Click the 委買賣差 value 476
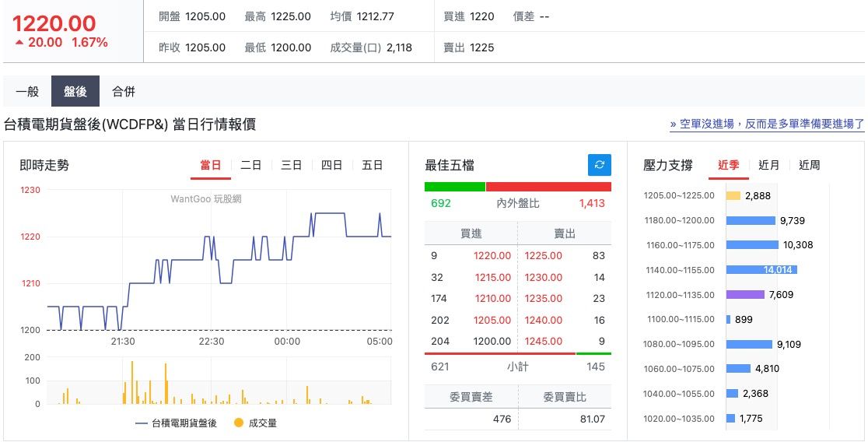868x442 pixels. (x=502, y=419)
